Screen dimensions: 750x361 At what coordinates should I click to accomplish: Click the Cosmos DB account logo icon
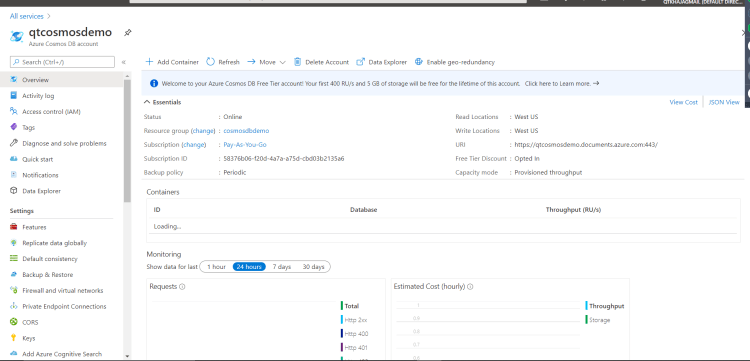pyautogui.click(x=17, y=36)
